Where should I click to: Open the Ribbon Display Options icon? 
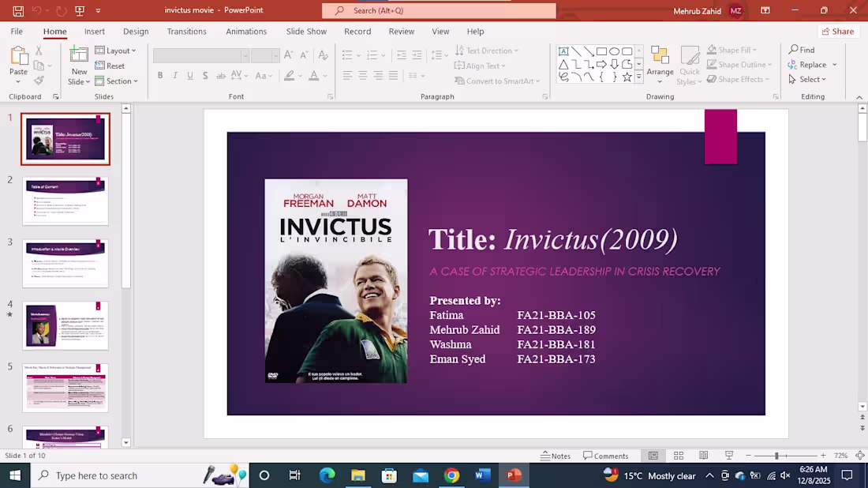click(765, 10)
